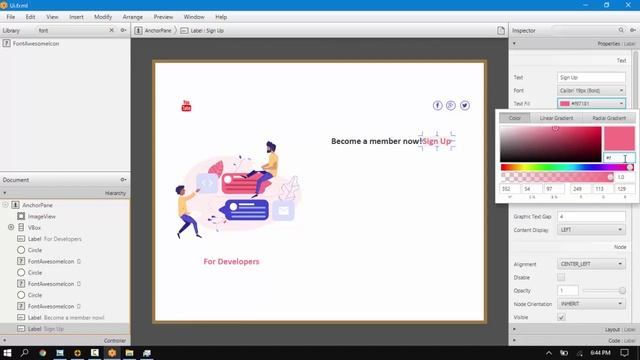Open the Inspector panel options menu
Viewport: 640px width, 360px height.
tap(633, 30)
